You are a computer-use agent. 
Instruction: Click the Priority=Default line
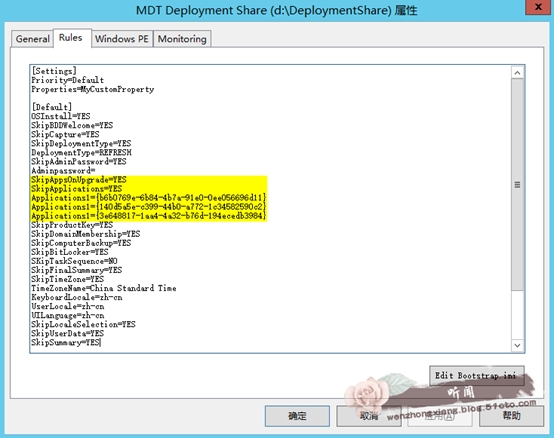67,80
